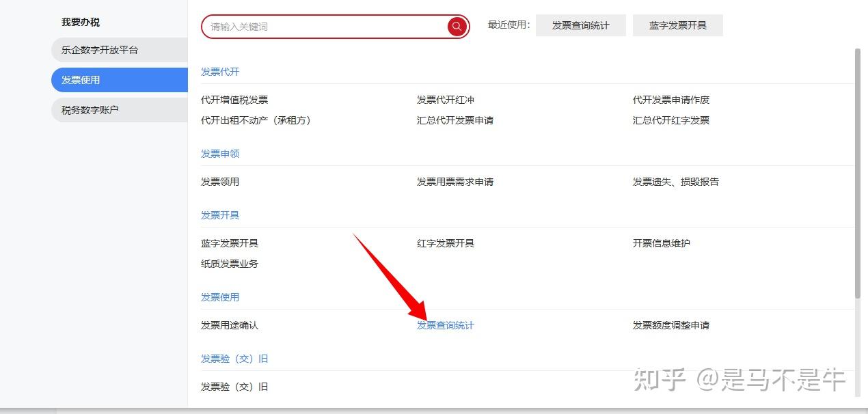Open highlighted 发票查询统计 link in list
This screenshot has height=414, width=868.
coord(446,325)
